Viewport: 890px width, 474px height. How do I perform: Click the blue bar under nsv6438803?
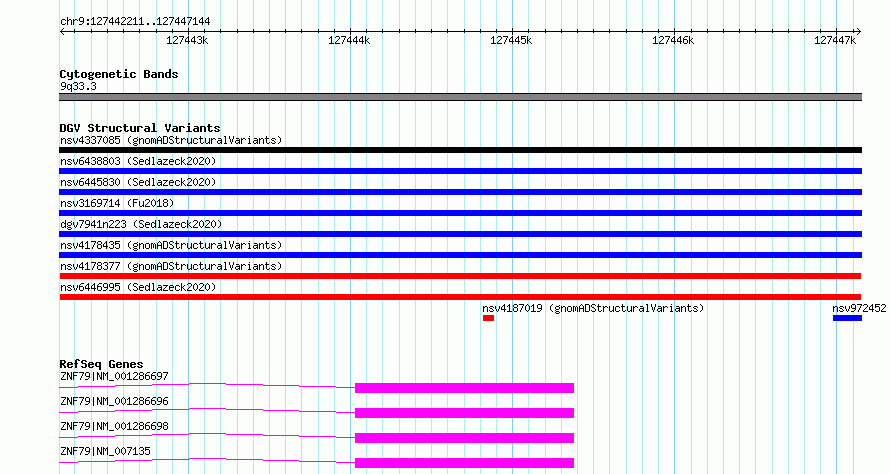coord(460,171)
